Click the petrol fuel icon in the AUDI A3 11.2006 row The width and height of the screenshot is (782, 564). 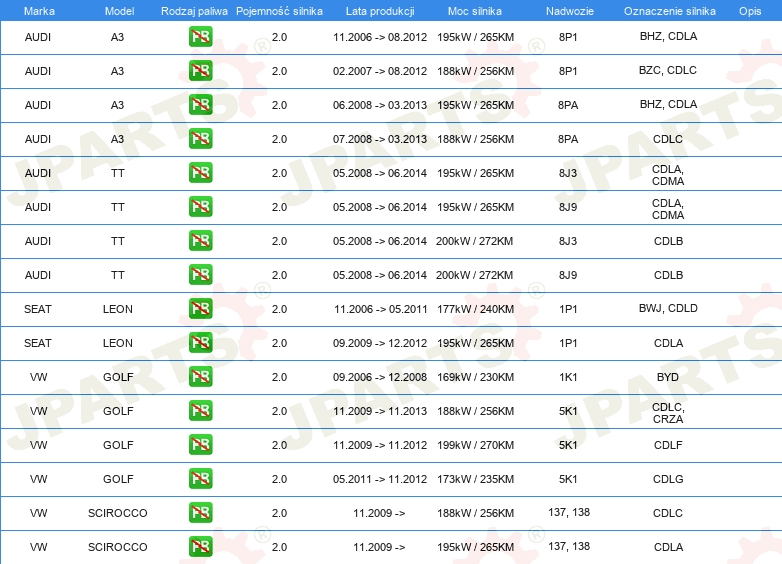(x=200, y=37)
